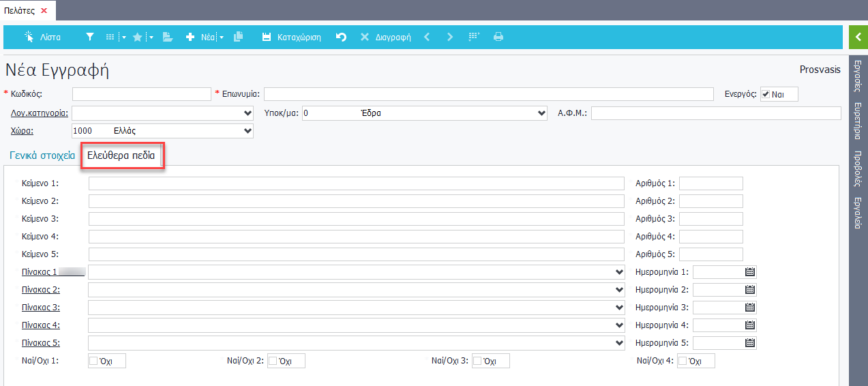The width and height of the screenshot is (868, 386).
Task: Toggle the Ενεργός checkbox
Action: pos(766,94)
